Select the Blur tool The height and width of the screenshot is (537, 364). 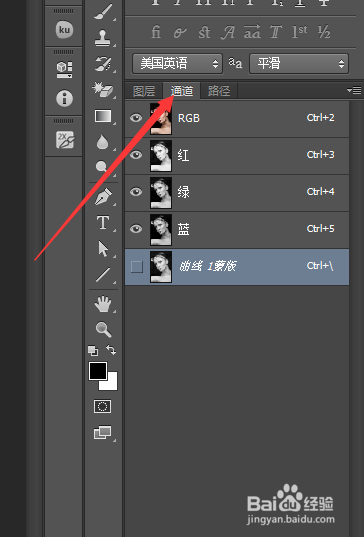coord(102,142)
